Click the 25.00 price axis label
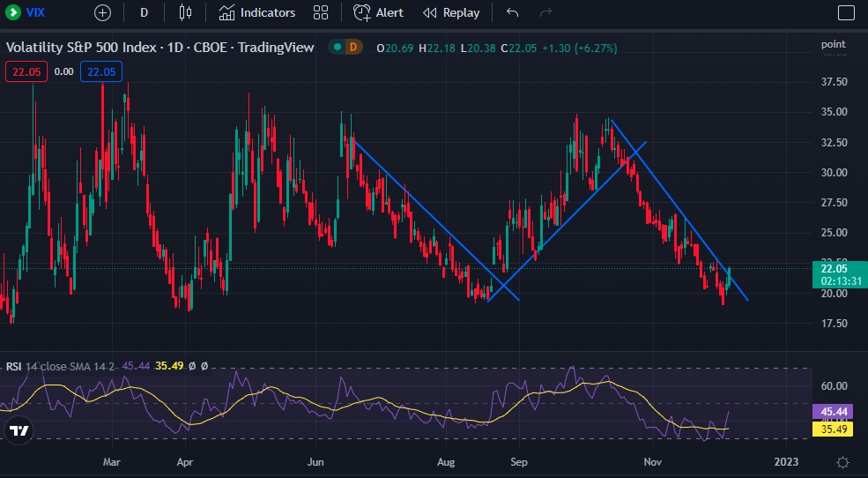The height and width of the screenshot is (478, 868). (x=835, y=233)
